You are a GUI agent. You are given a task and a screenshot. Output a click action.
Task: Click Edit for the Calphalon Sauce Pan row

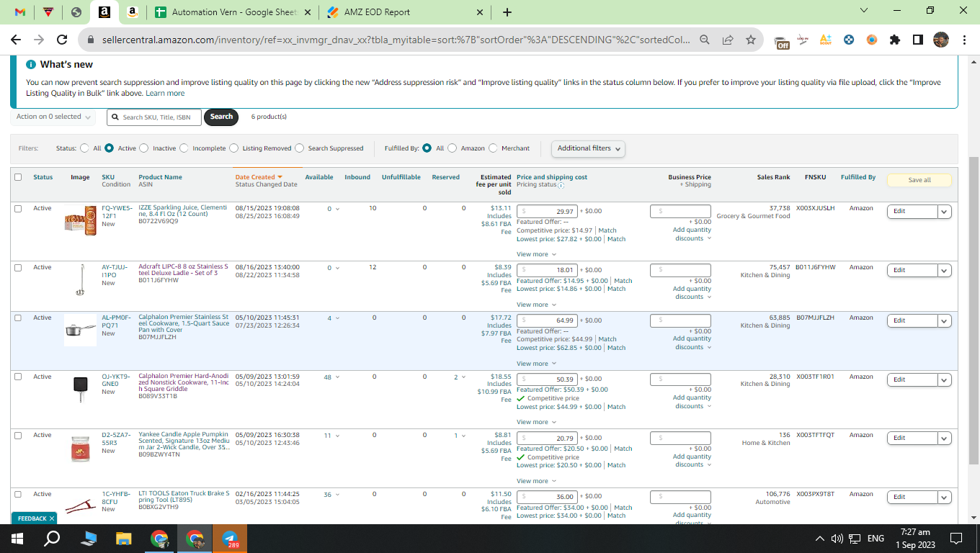[x=912, y=321]
